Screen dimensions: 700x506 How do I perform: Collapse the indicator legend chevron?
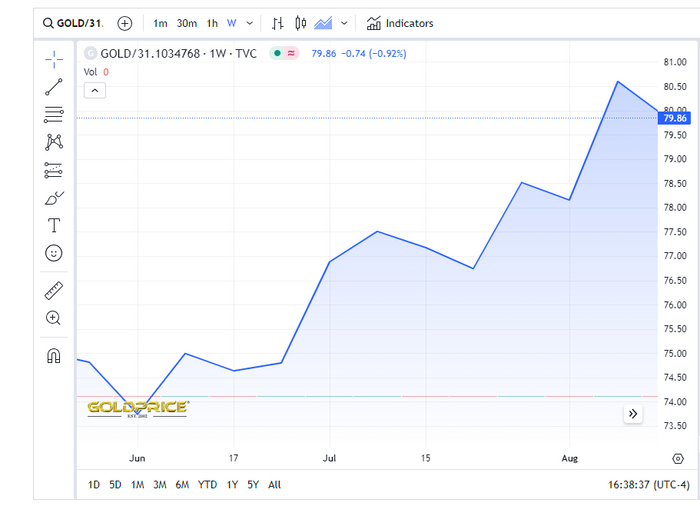point(94,90)
